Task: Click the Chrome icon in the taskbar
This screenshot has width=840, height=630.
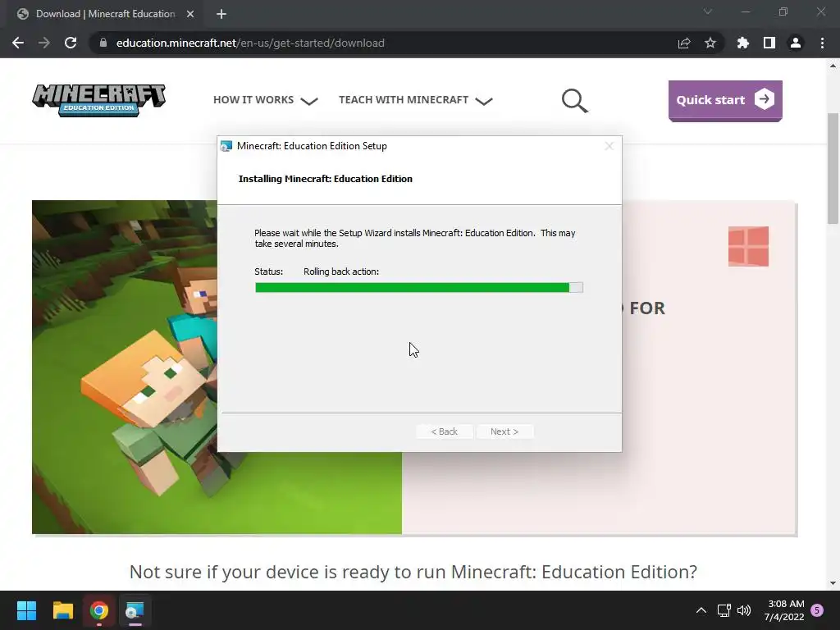Action: click(x=99, y=610)
